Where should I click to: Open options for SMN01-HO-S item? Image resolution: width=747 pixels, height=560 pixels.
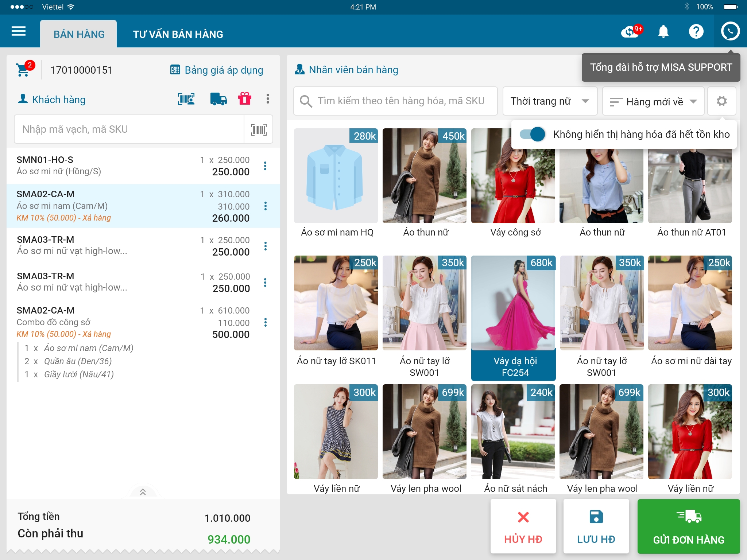265,166
